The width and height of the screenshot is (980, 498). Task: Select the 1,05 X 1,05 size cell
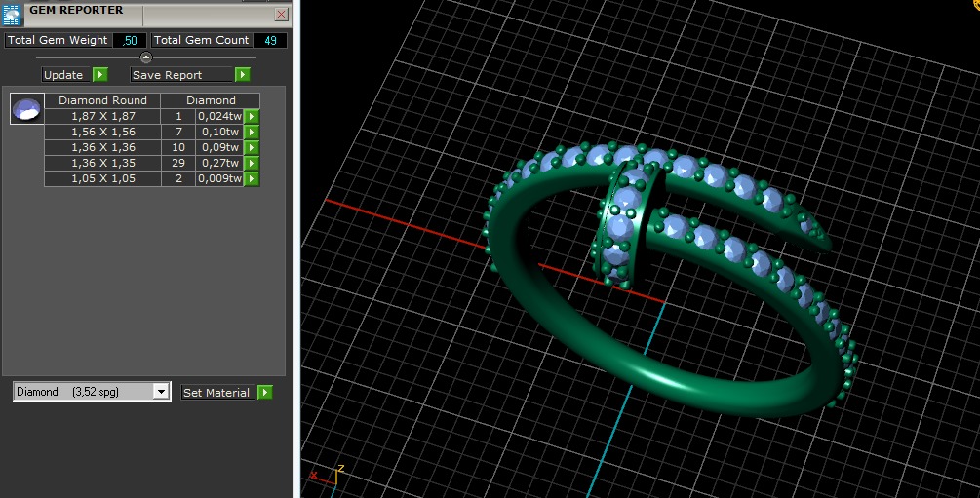102,178
